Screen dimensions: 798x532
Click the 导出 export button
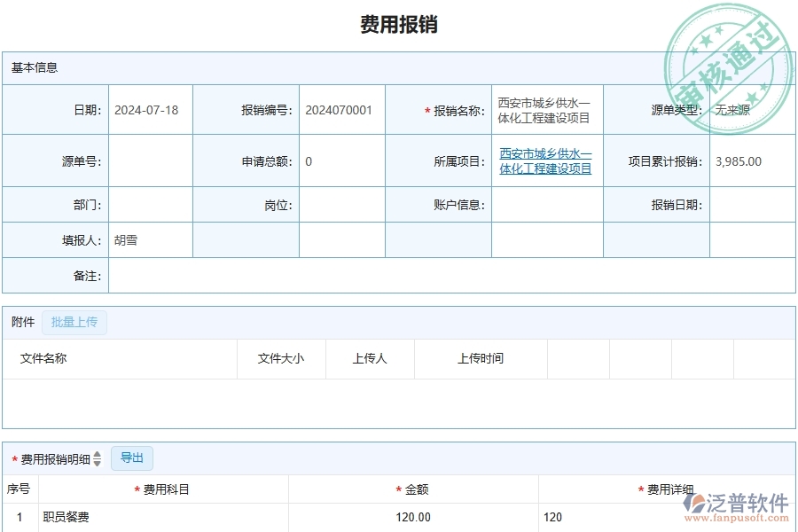pos(132,458)
